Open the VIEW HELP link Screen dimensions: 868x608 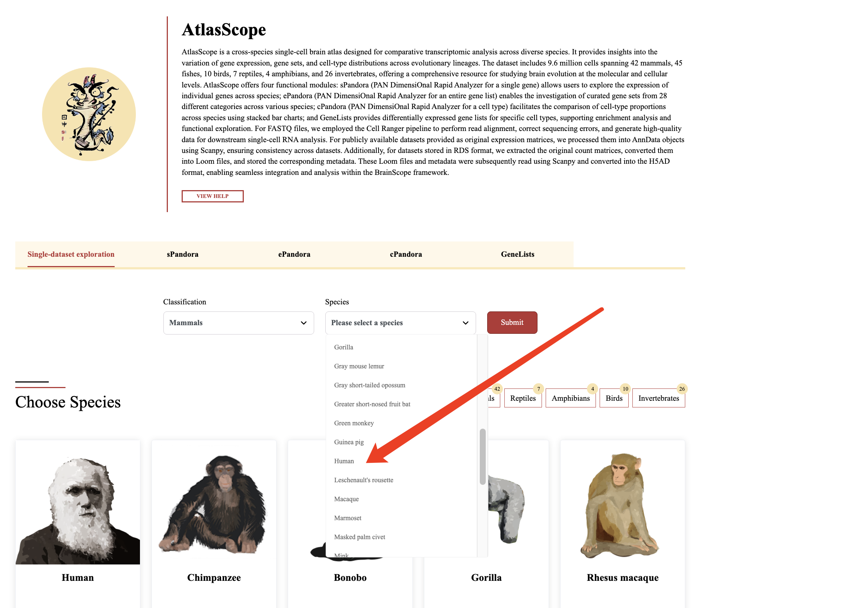[x=213, y=196]
